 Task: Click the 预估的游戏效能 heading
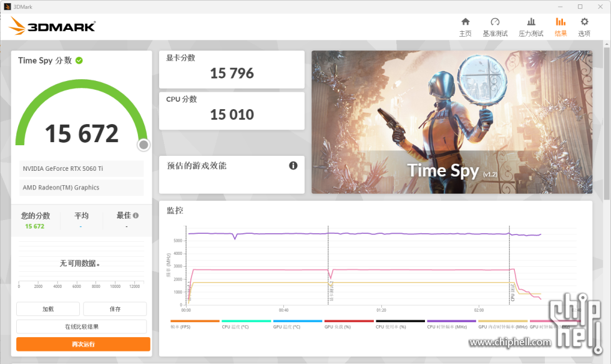click(x=197, y=166)
